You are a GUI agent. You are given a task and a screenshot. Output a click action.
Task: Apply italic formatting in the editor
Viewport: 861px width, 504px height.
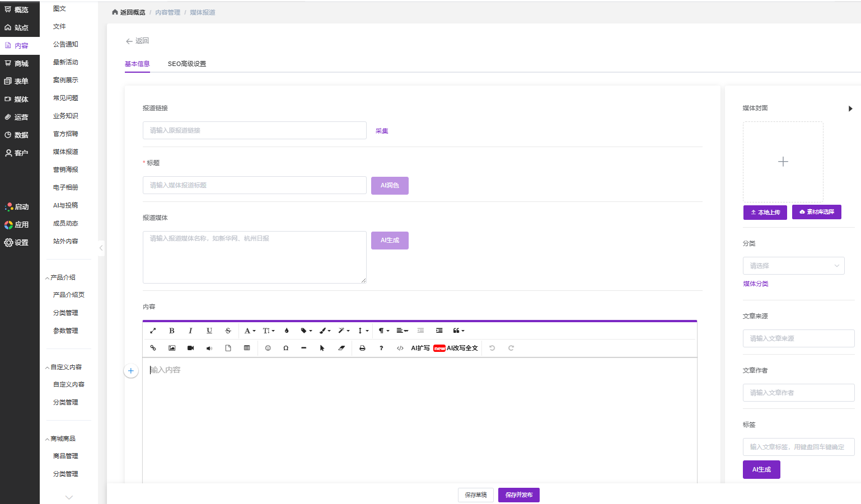coord(190,331)
